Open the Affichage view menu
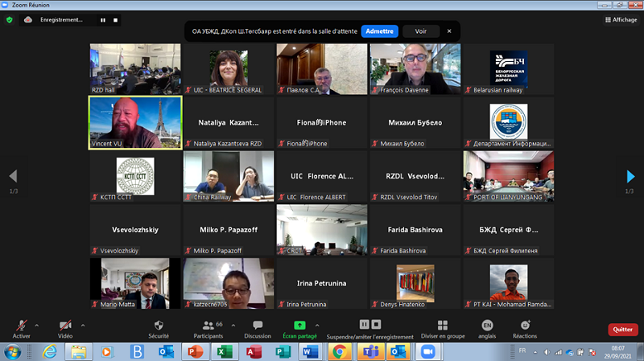644x361 pixels. 619,20
